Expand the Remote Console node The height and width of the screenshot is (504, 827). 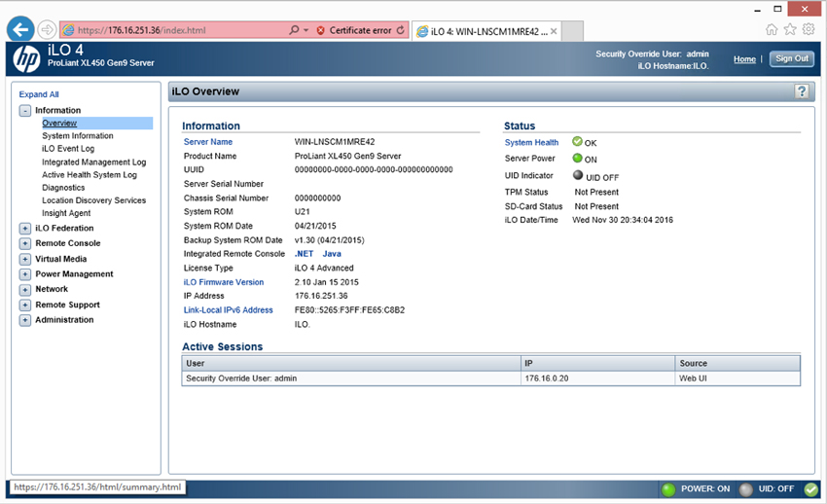[24, 243]
